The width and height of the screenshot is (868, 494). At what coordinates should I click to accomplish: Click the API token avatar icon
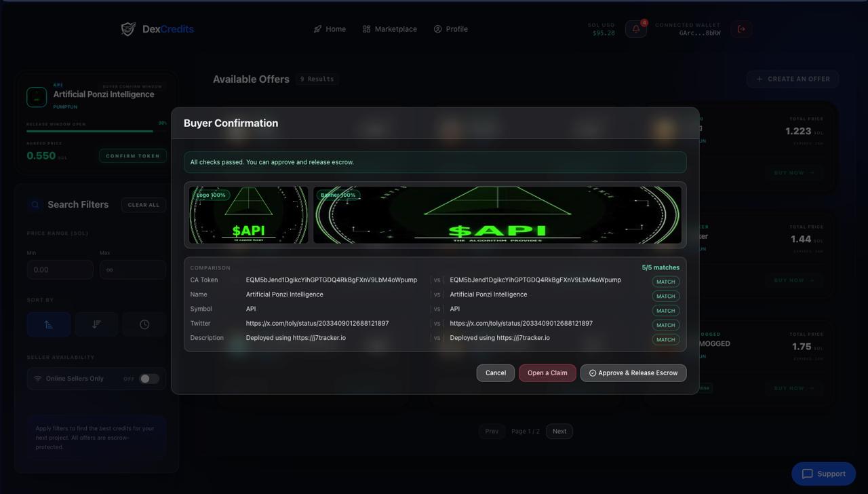point(37,97)
